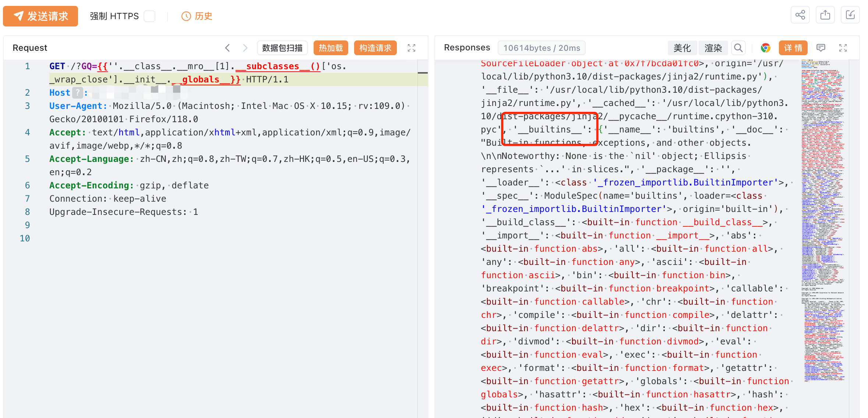Click the Accept-Language header name

coord(92,159)
